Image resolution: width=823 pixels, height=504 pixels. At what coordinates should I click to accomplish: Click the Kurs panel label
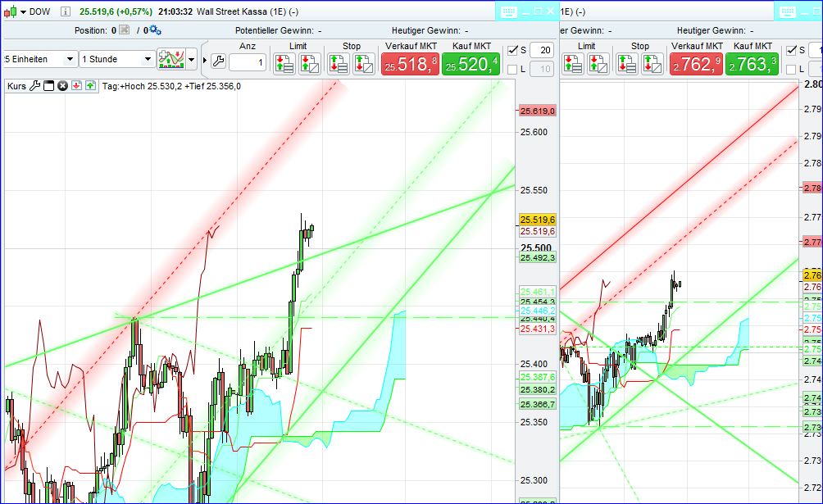tap(16, 84)
